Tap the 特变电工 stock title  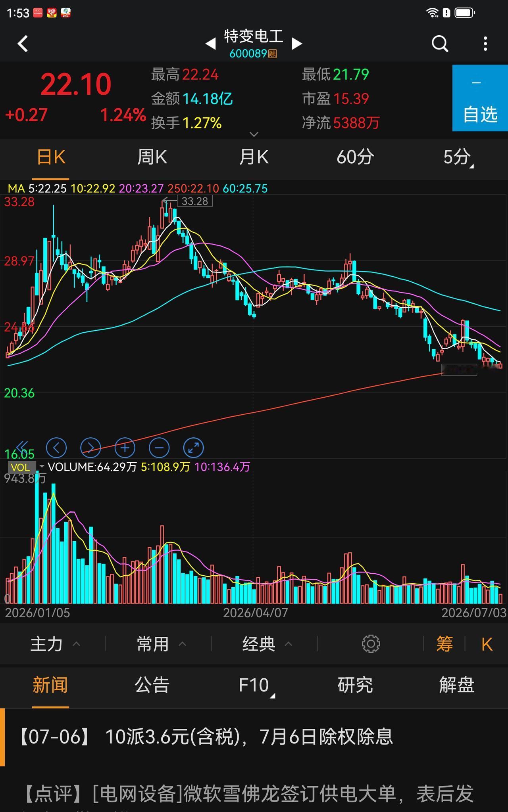click(254, 36)
